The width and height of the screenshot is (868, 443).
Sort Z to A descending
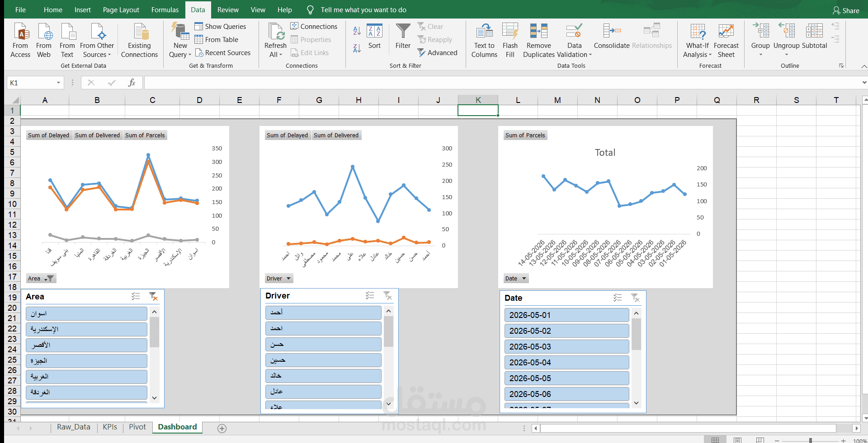tap(357, 48)
